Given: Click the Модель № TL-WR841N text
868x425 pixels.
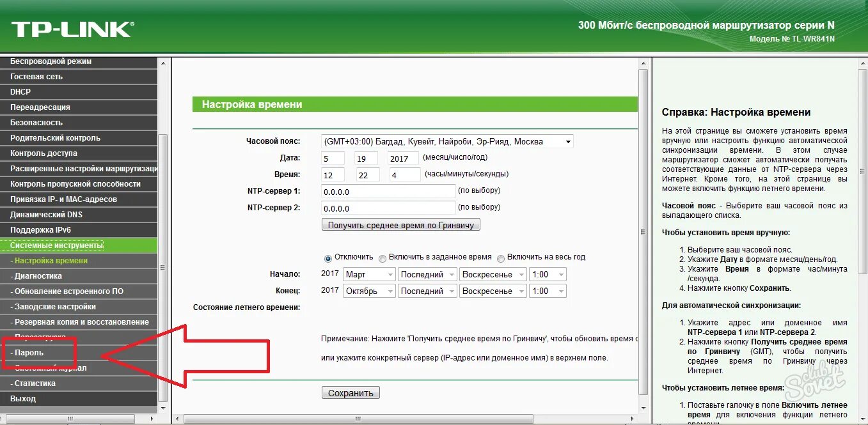Looking at the screenshot, I should click(792, 39).
